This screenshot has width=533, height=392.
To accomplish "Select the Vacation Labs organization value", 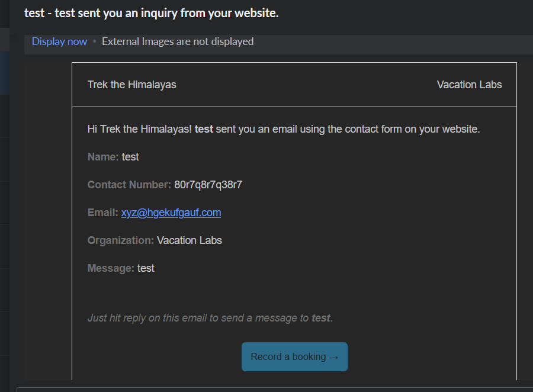I will (x=190, y=240).
